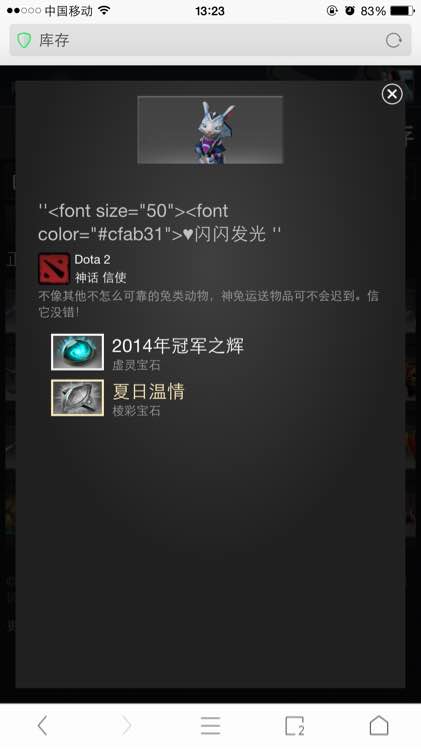Screen dimensions: 421x750
Task: Open the browser tabs switcher
Action: pos(295,725)
